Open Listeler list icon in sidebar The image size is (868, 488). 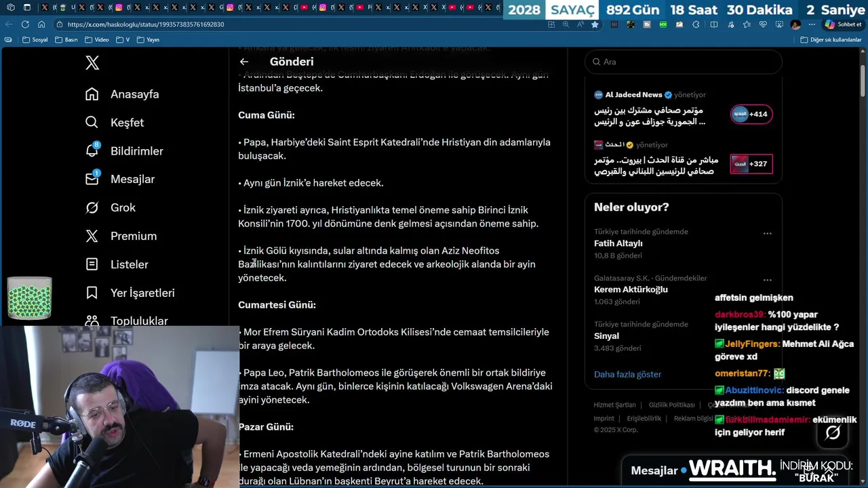[92, 264]
